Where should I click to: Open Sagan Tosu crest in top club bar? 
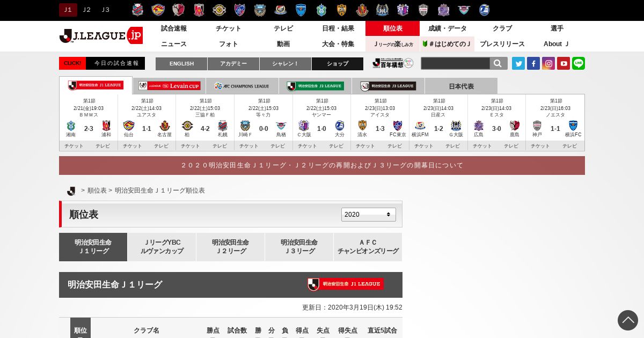pos(464,10)
